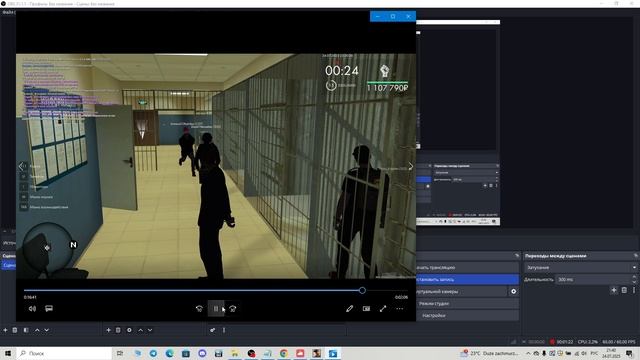Screen dimensions: 640x360
Task: Open OBS Файл menu
Action: click(x=8, y=12)
